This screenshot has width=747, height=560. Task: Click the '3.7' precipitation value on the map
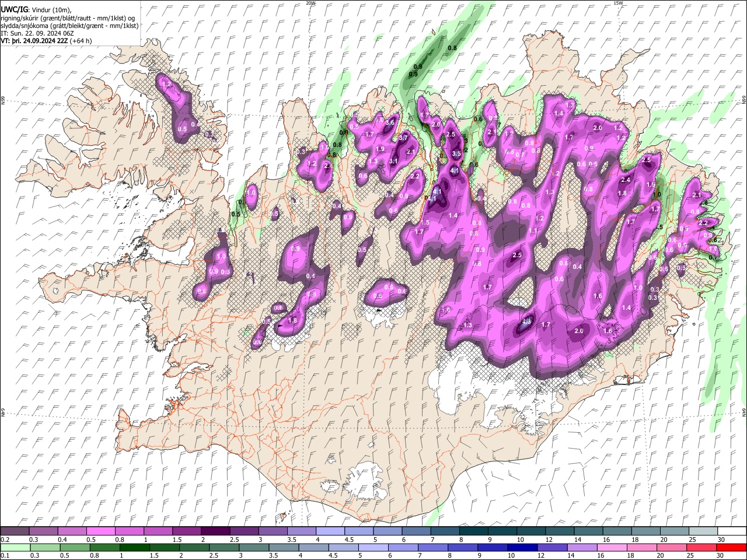[x=403, y=138]
